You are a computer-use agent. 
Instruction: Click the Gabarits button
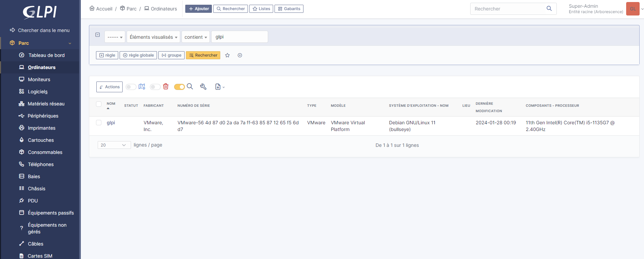[289, 9]
